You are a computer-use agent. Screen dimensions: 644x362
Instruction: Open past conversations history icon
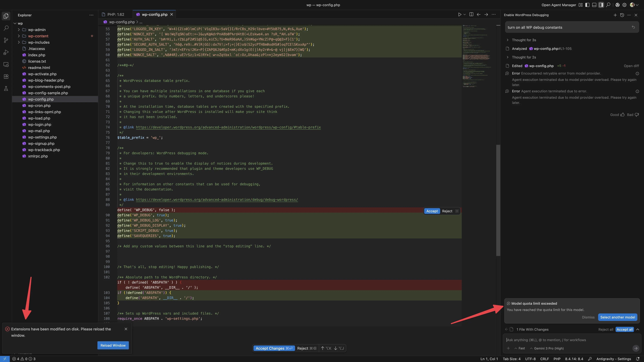(622, 15)
